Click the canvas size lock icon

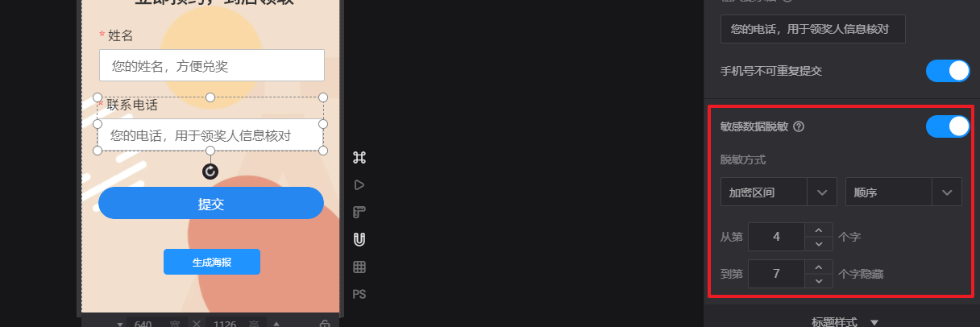pos(325,324)
